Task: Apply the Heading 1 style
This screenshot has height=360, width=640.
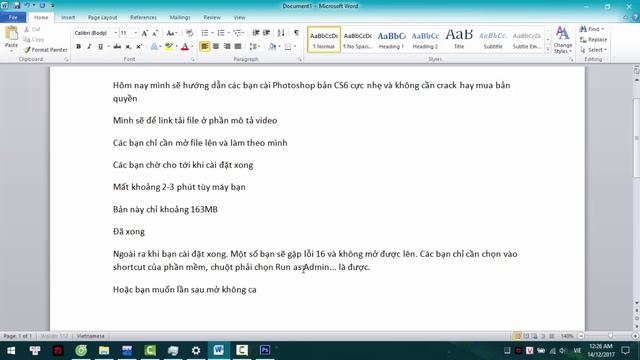Action: click(391, 40)
